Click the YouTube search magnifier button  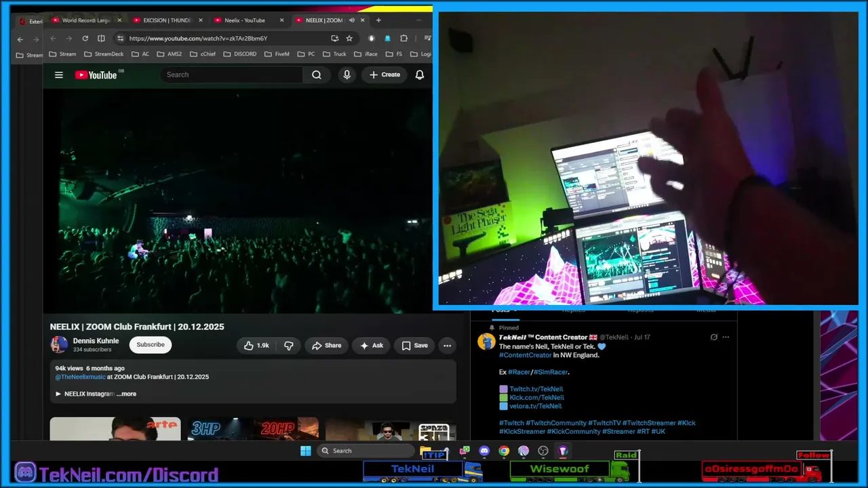pyautogui.click(x=317, y=75)
